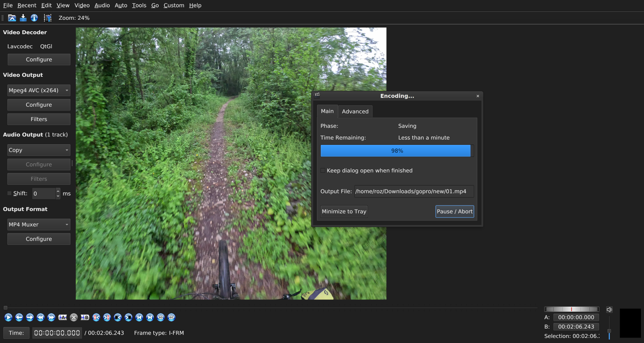Decrease the audio shift value stepper

click(58, 196)
